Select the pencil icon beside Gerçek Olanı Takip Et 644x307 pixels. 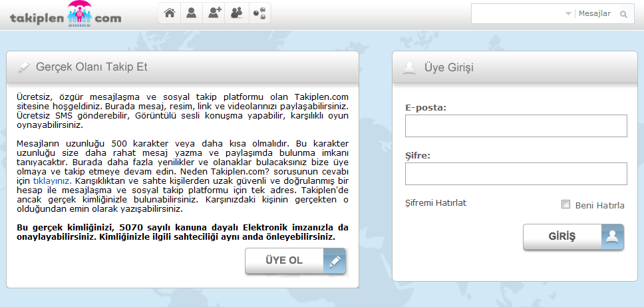click(x=25, y=67)
